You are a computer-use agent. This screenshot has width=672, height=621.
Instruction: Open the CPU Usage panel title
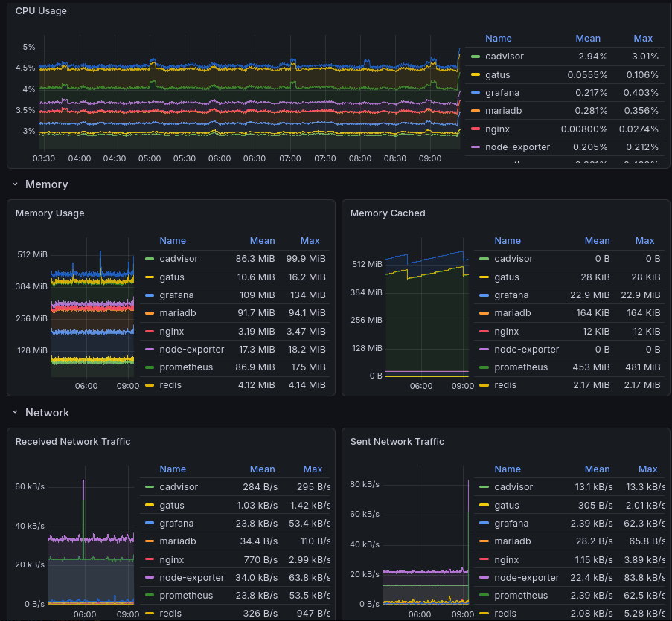(x=41, y=10)
